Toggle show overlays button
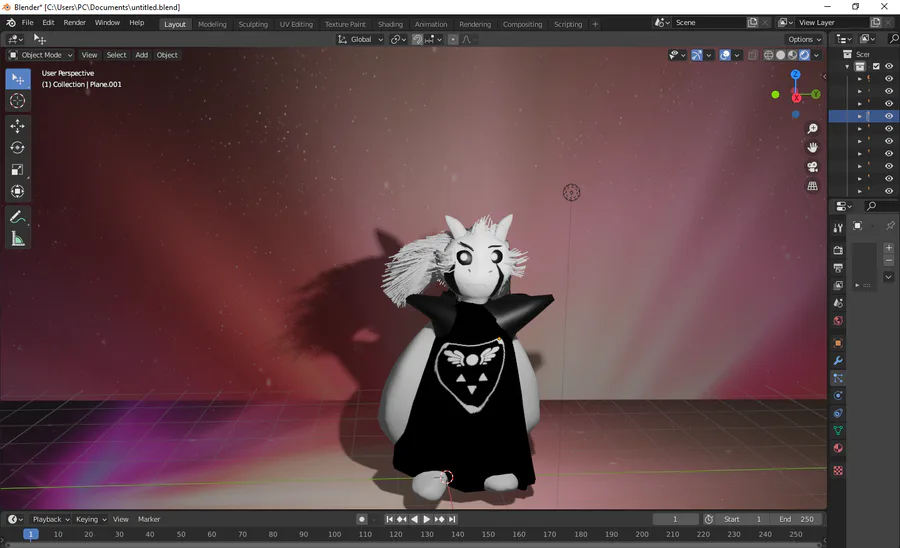Viewport: 900px width, 548px height. tap(725, 55)
